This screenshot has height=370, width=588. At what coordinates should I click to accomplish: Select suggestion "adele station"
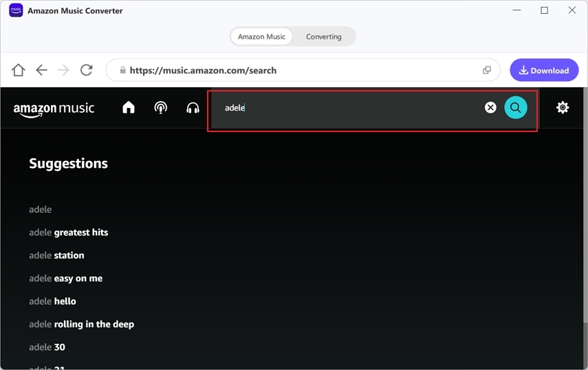(x=56, y=255)
